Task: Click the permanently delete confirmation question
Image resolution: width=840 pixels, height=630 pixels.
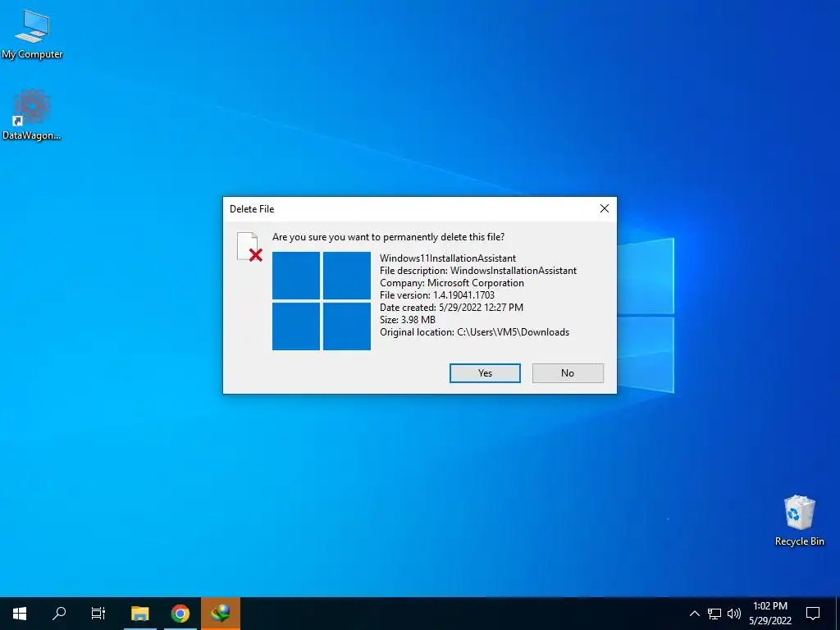Action: point(388,237)
